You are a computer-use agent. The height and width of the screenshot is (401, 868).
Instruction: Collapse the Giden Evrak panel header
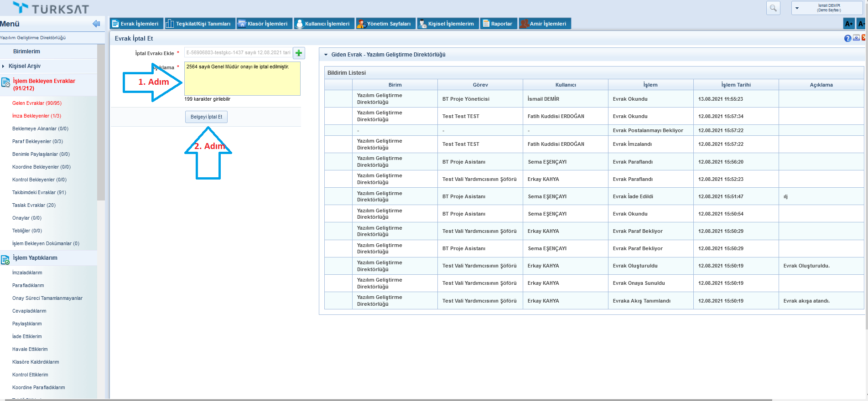click(x=326, y=55)
